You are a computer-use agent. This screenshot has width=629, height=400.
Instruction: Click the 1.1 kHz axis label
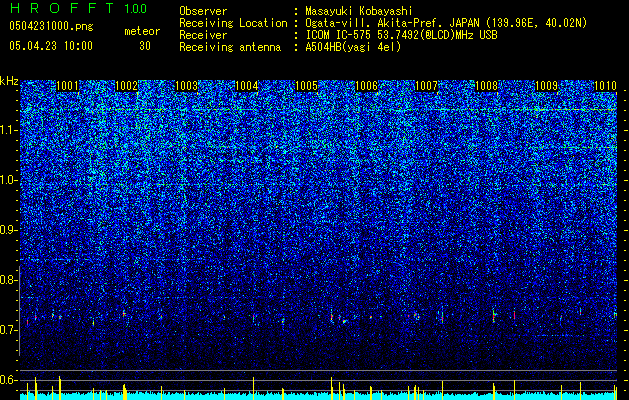[x=9, y=130]
